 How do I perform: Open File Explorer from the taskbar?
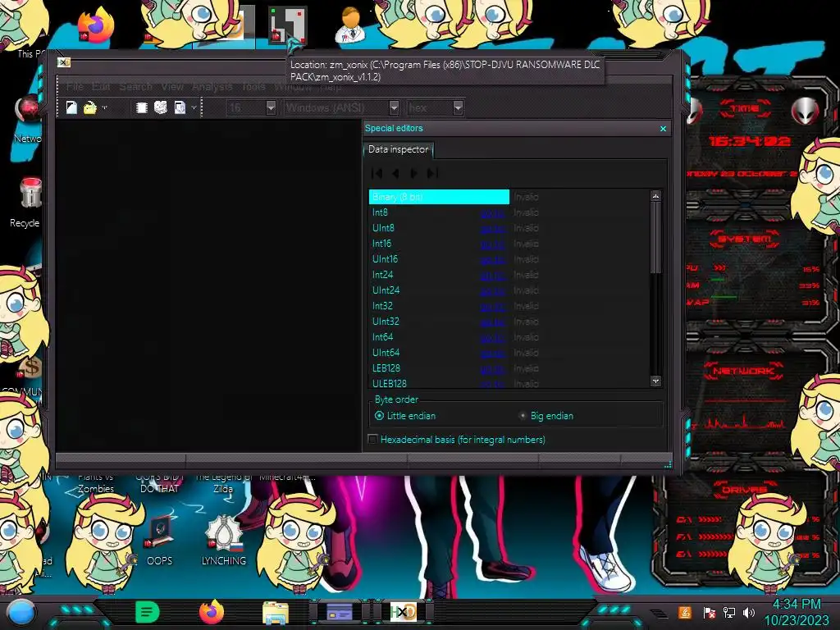tap(276, 613)
